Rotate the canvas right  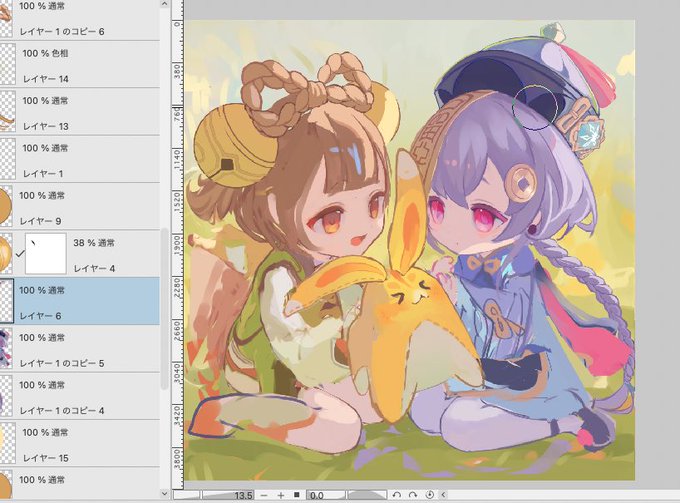point(413,495)
